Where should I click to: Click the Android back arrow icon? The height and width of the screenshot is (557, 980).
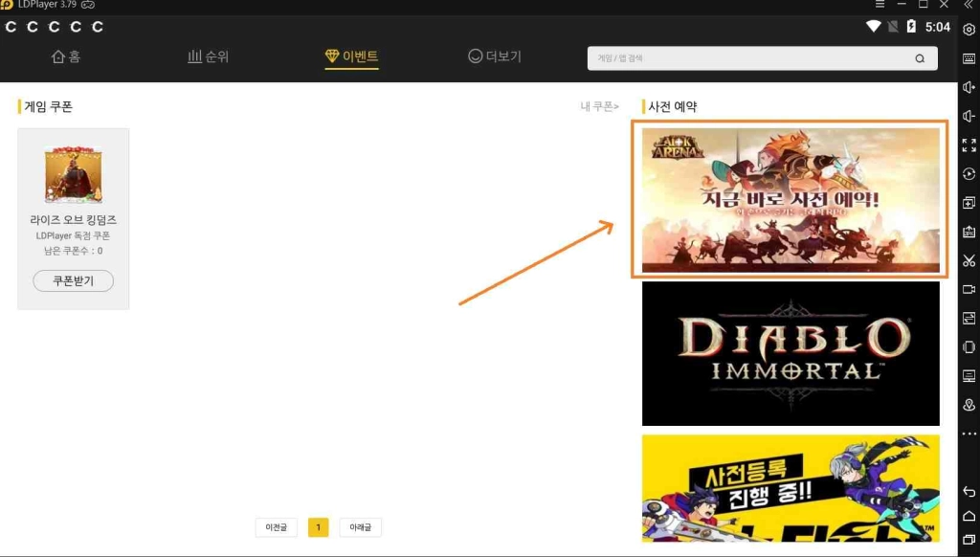point(969,491)
